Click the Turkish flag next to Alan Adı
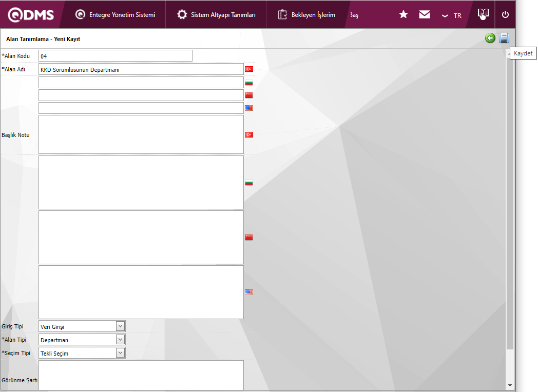Screen dimensions: 538x392 tap(249, 69)
